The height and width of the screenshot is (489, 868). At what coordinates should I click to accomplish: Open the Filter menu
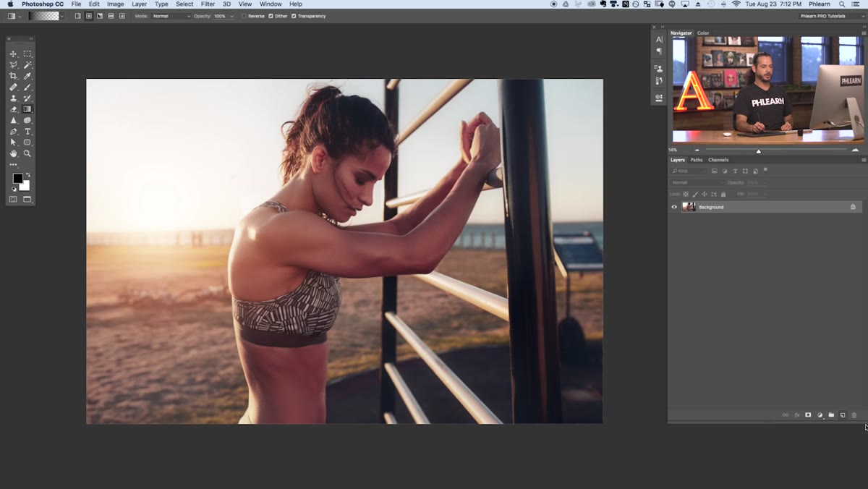pyautogui.click(x=208, y=4)
